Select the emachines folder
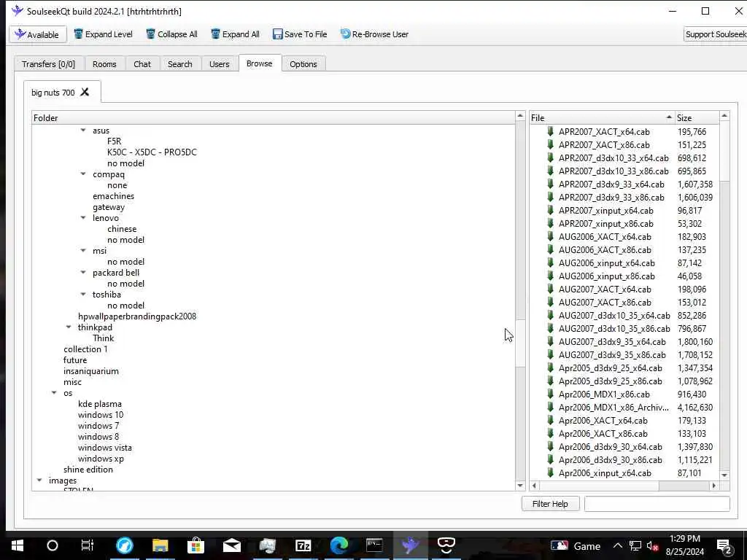This screenshot has width=747, height=560. click(113, 195)
